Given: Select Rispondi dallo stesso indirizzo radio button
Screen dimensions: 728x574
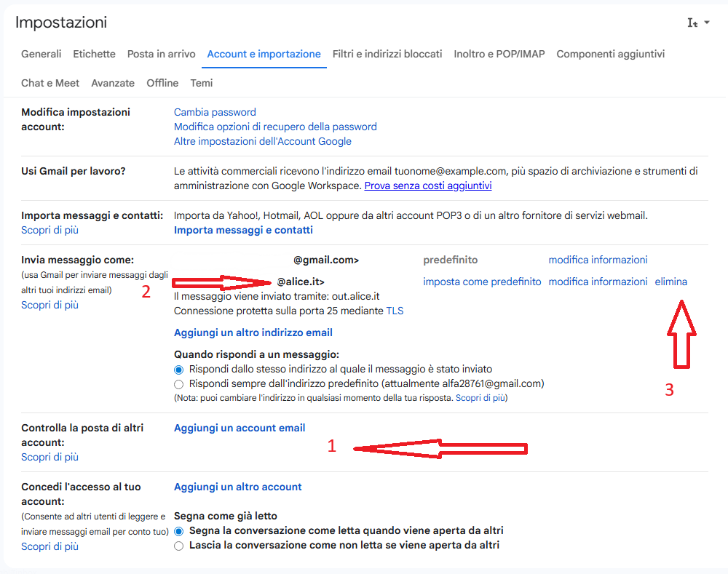Looking at the screenshot, I should [179, 370].
